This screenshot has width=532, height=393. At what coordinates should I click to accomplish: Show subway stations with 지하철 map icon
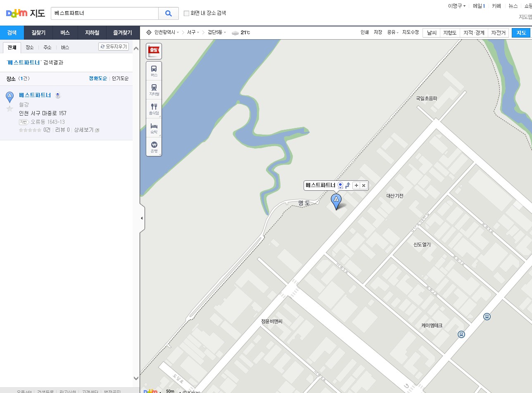coord(154,90)
